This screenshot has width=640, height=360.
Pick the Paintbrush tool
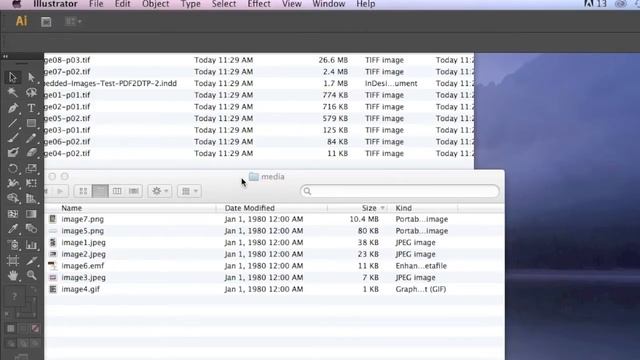click(13, 138)
